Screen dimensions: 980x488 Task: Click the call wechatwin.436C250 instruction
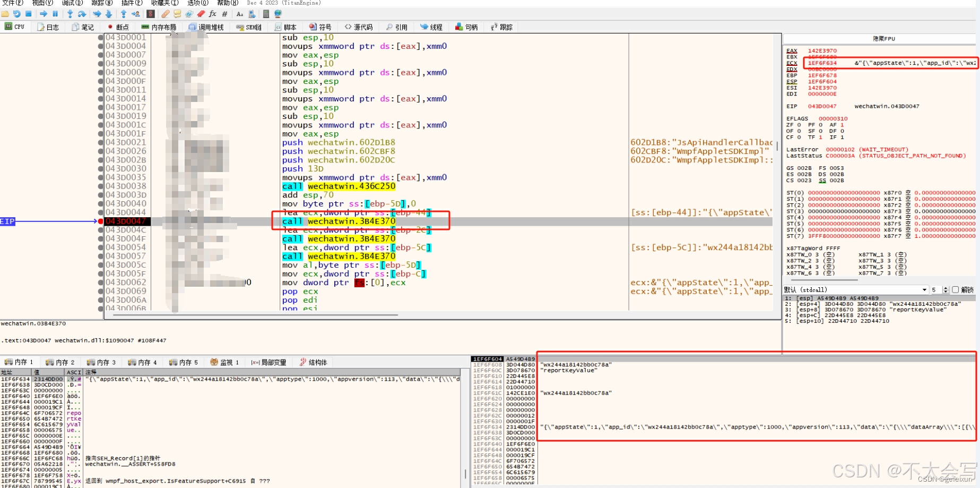339,186
